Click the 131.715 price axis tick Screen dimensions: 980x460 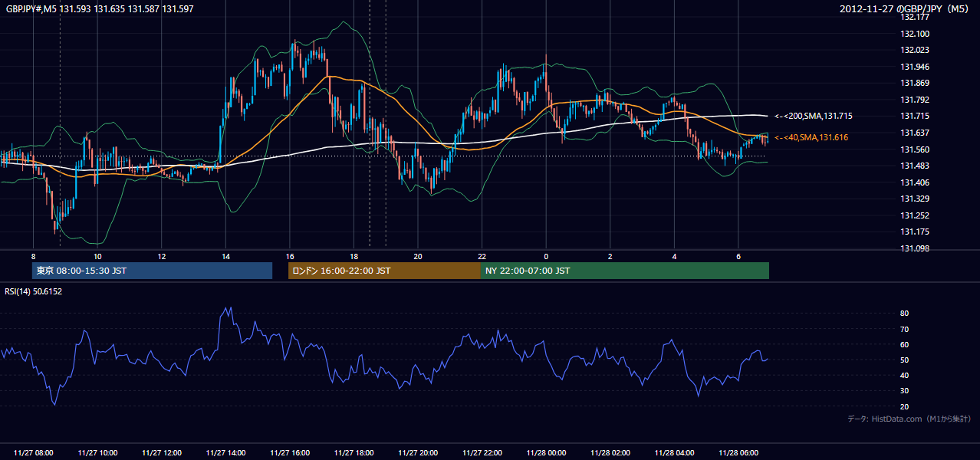coord(916,116)
